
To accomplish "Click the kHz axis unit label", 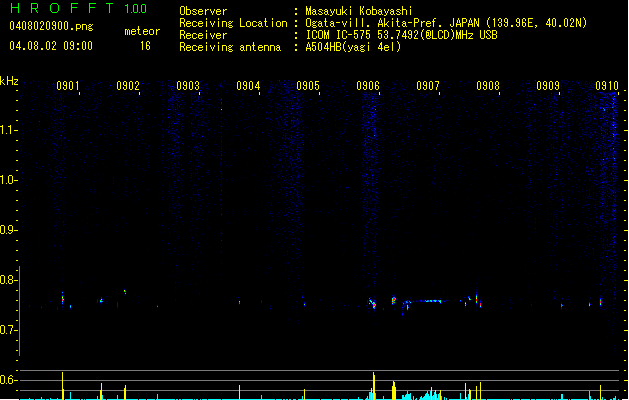I will pos(9,81).
